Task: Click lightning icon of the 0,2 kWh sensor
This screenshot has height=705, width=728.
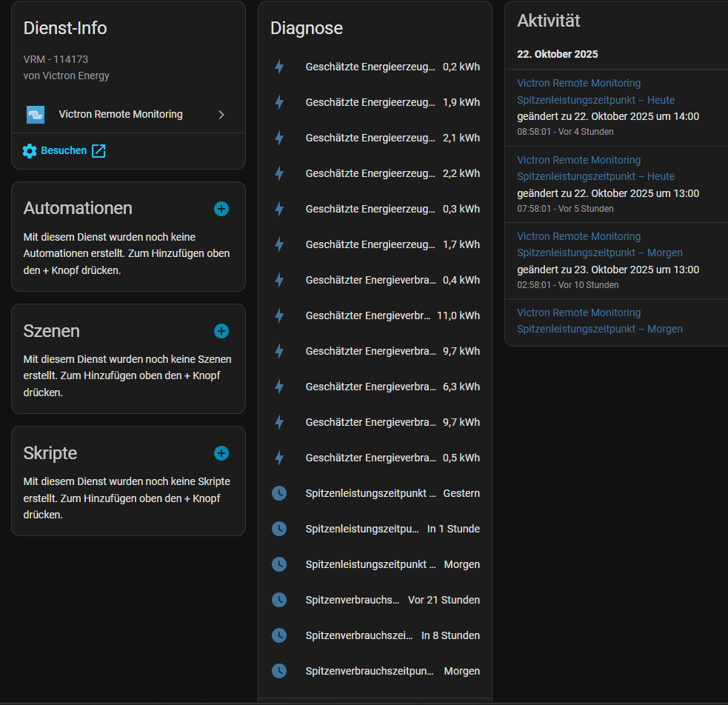Action: pyautogui.click(x=279, y=67)
